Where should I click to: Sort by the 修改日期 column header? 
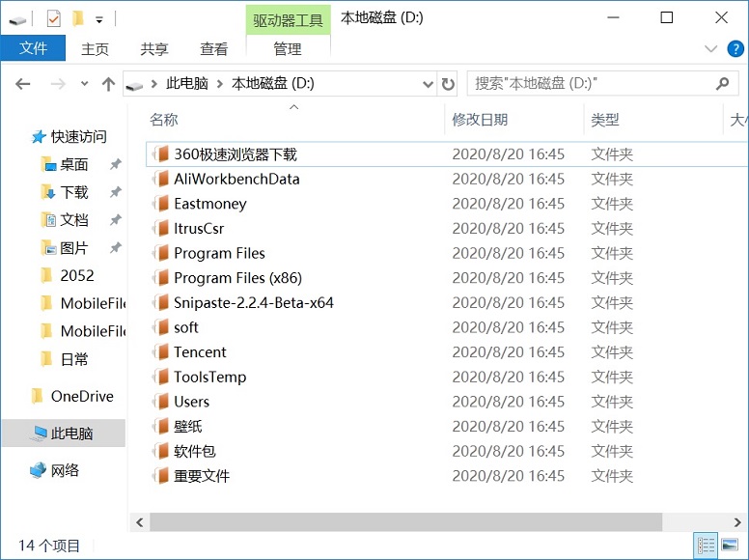480,120
